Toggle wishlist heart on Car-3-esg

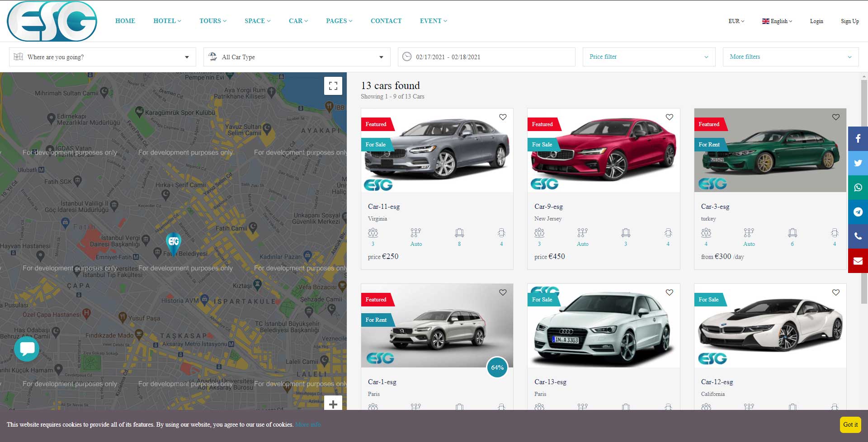coord(835,117)
